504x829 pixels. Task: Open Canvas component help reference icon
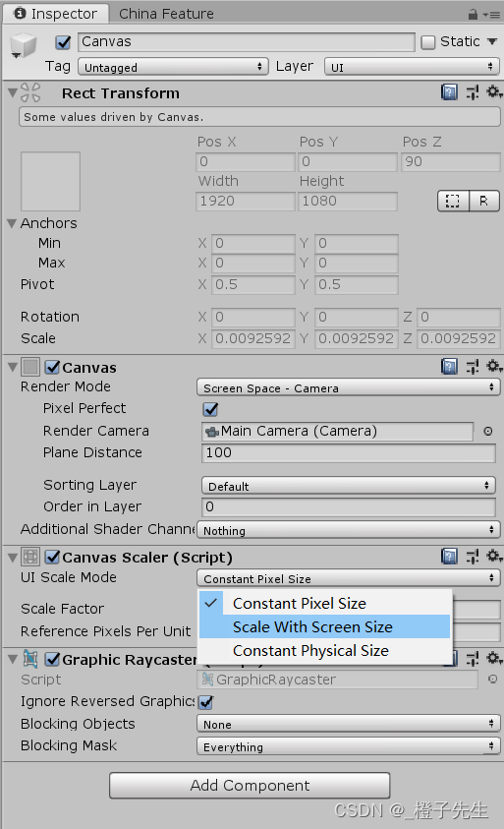(x=449, y=367)
